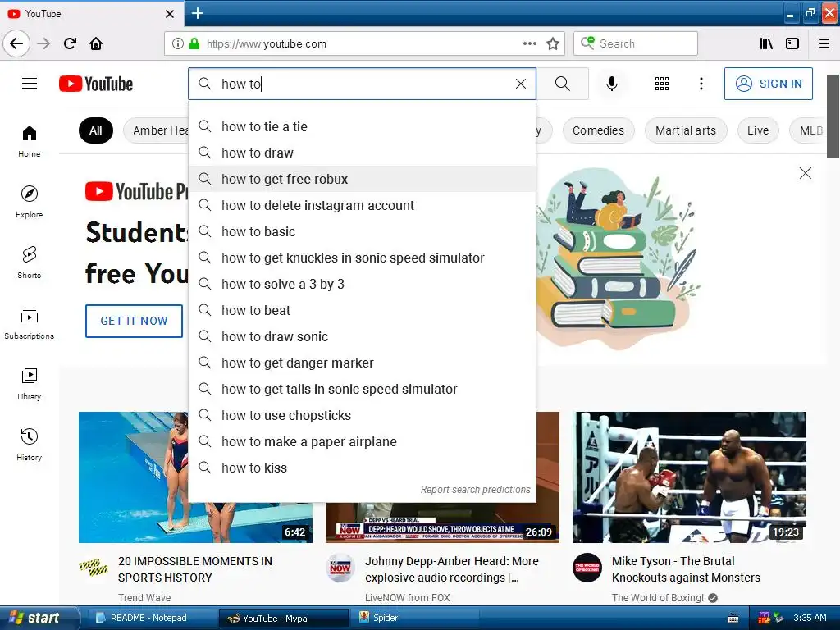Select 'how to make a paper airplane'
The image size is (840, 630).
click(x=362, y=441)
